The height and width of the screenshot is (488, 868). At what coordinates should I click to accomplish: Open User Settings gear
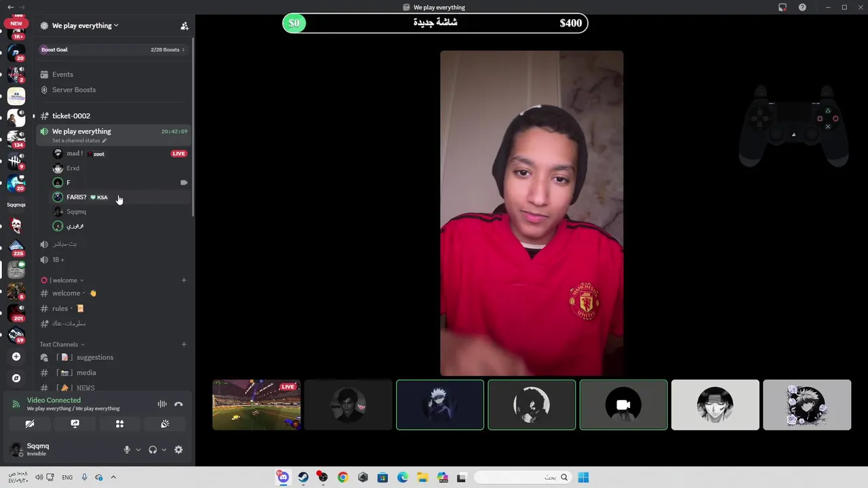pyautogui.click(x=178, y=449)
